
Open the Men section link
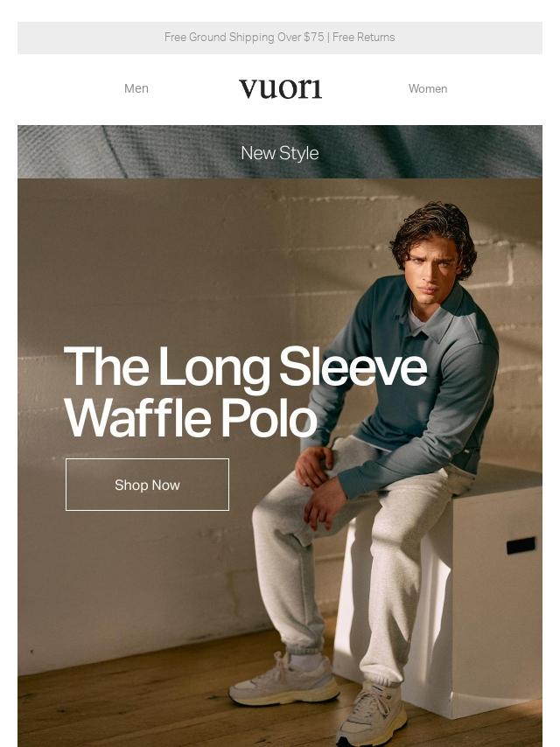point(136,88)
